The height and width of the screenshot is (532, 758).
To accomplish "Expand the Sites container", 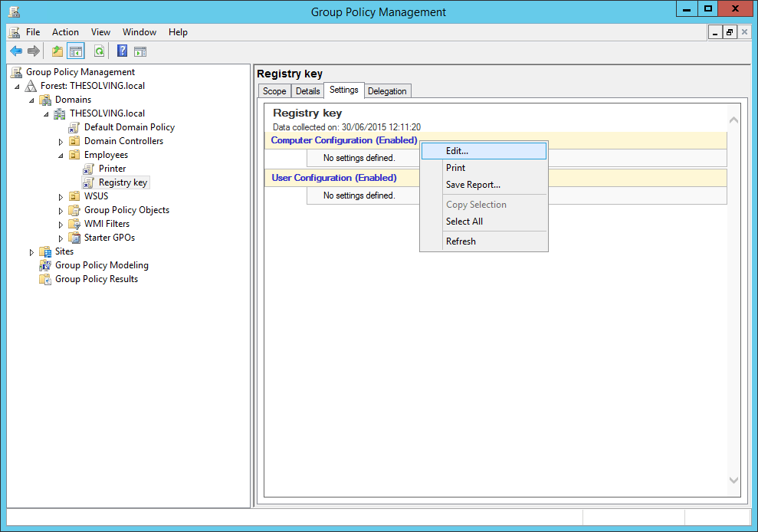I will coord(31,251).
